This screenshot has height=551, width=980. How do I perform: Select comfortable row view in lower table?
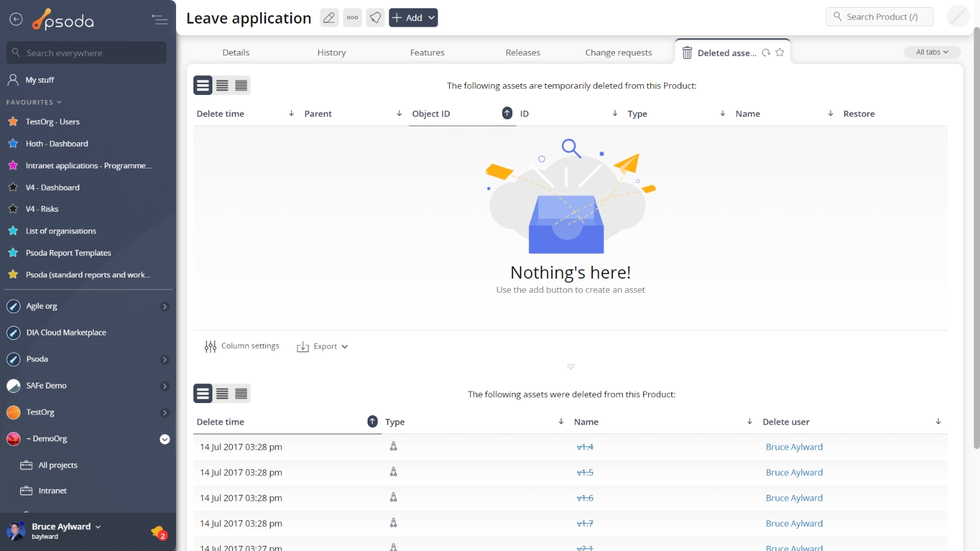coord(203,393)
